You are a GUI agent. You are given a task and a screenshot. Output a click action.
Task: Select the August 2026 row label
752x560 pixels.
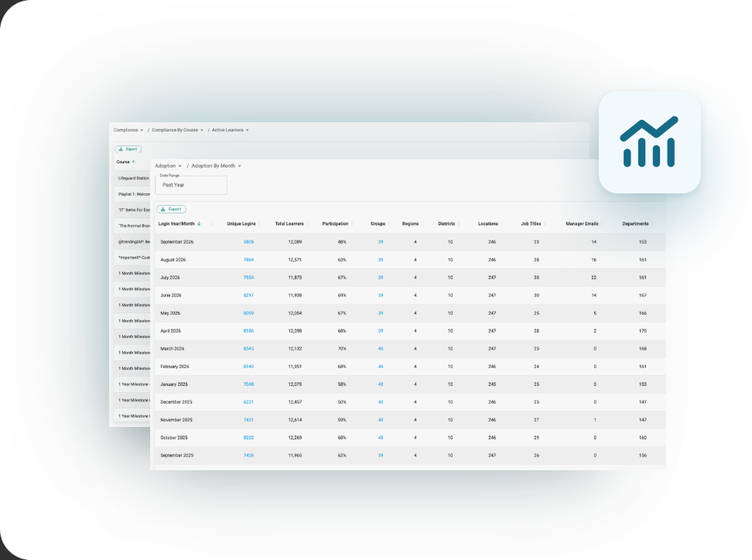pyautogui.click(x=173, y=260)
